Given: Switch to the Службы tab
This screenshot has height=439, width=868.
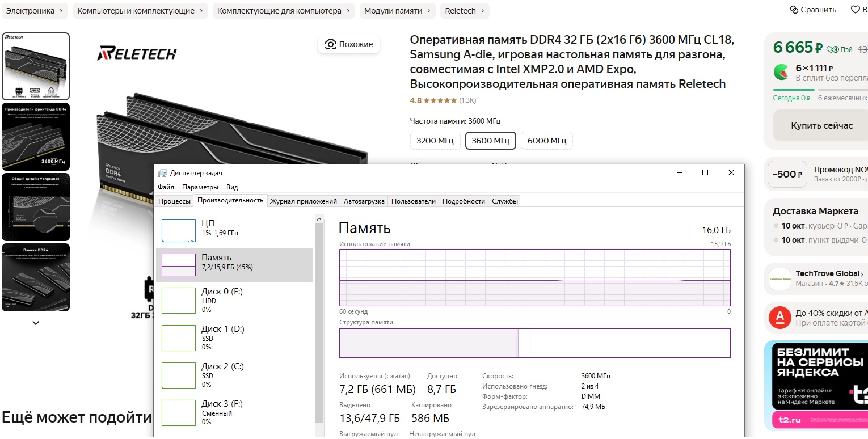Looking at the screenshot, I should pyautogui.click(x=504, y=201).
